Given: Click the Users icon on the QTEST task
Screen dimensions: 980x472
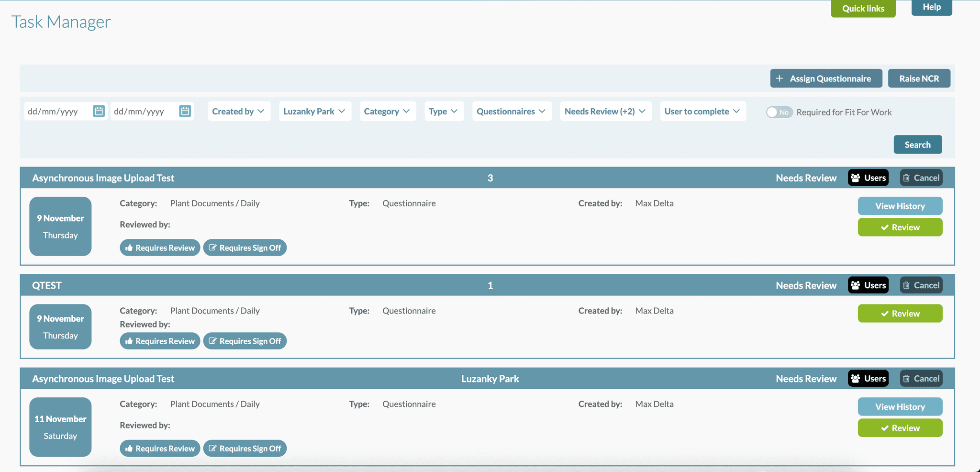Looking at the screenshot, I should click(856, 285).
